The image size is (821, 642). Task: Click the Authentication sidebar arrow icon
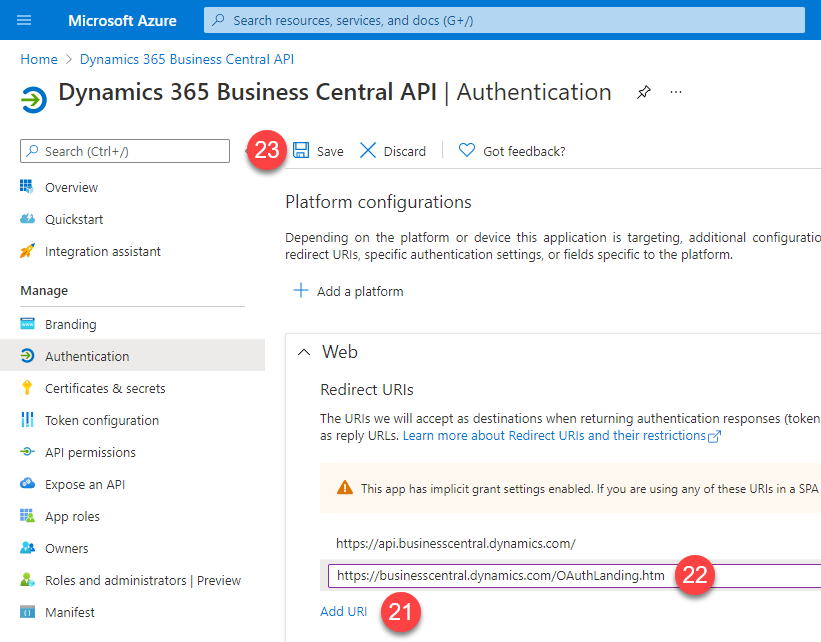[x=27, y=356]
